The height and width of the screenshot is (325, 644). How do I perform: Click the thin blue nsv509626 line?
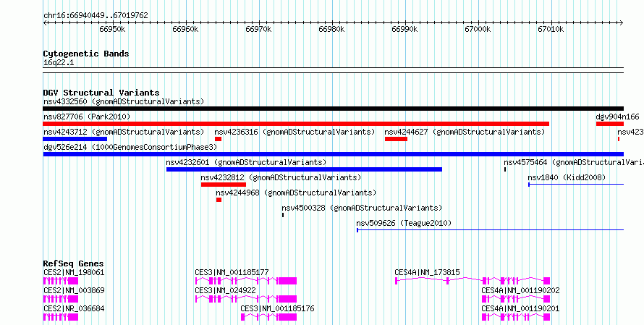(491, 230)
